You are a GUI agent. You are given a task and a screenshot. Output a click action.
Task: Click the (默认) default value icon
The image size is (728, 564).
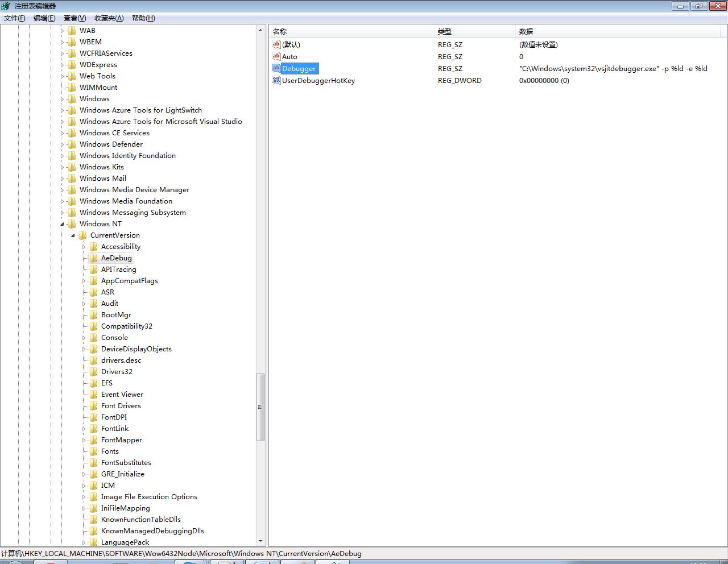[276, 44]
